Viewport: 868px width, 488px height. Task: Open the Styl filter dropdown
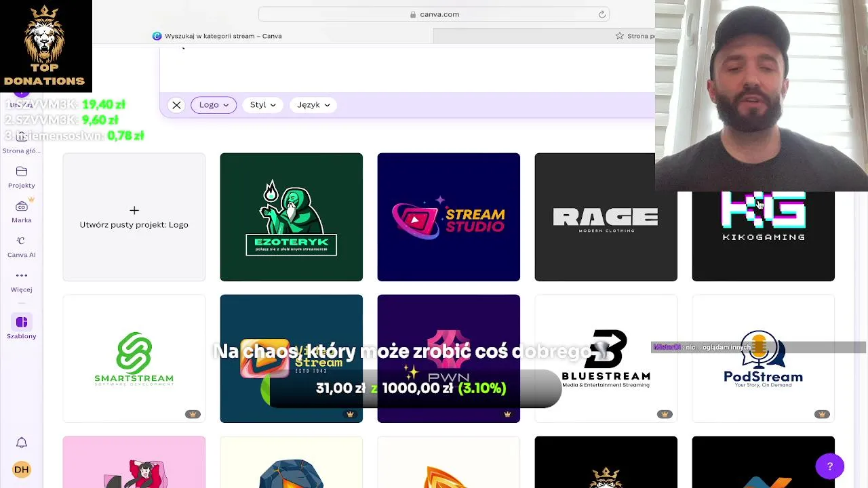[263, 105]
